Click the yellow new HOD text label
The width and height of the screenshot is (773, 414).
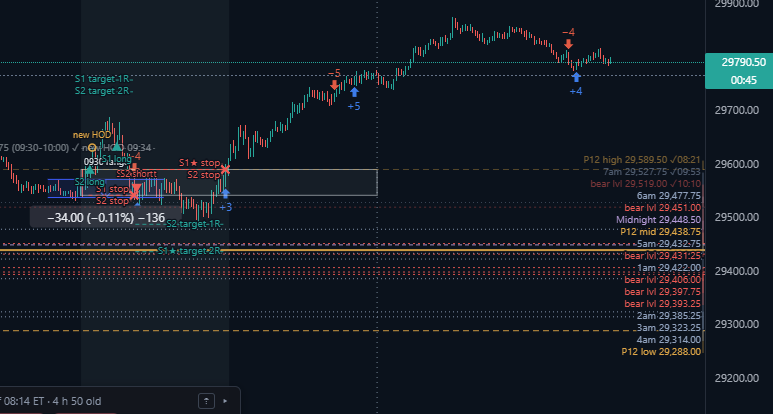point(92,135)
